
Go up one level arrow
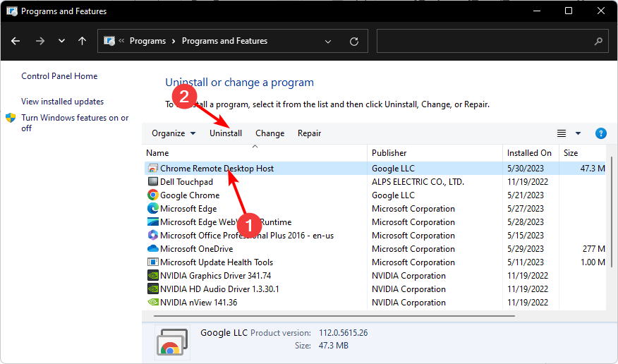pos(82,41)
